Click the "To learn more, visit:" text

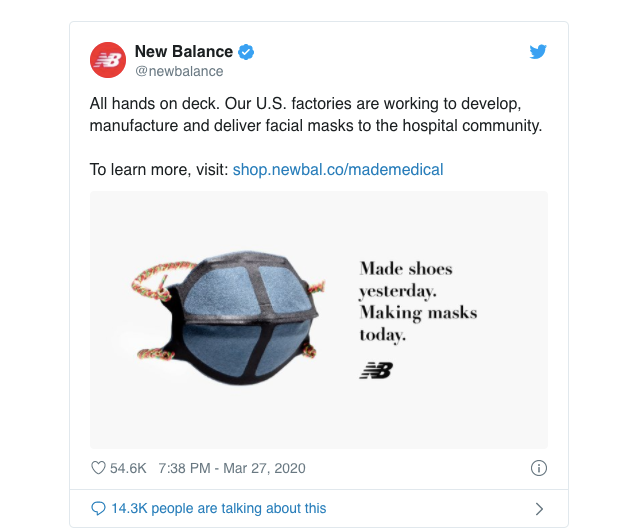[159, 170]
